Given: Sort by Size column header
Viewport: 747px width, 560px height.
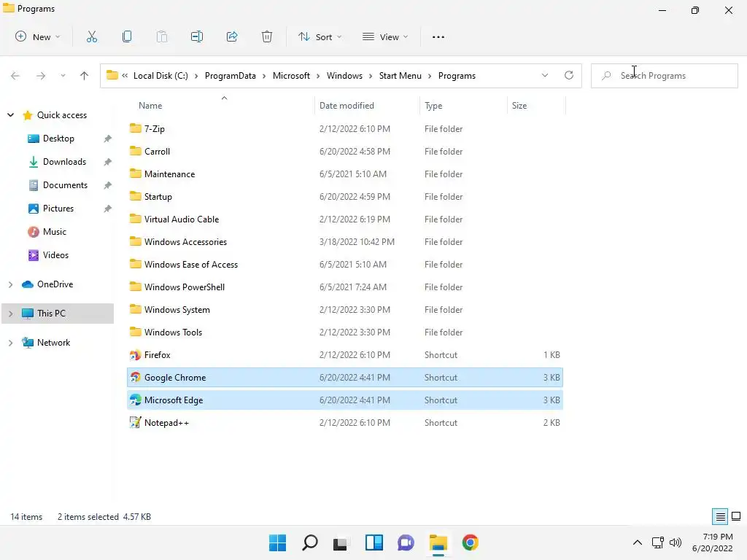Looking at the screenshot, I should [536, 105].
